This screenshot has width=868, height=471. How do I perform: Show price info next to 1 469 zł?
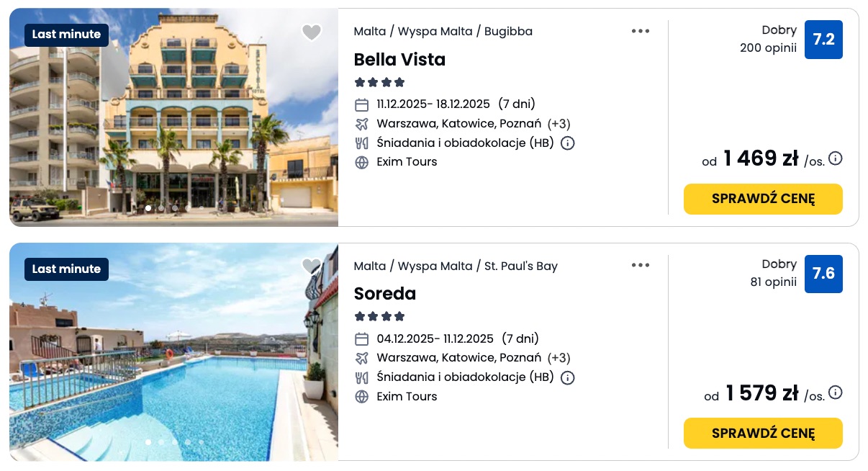835,158
